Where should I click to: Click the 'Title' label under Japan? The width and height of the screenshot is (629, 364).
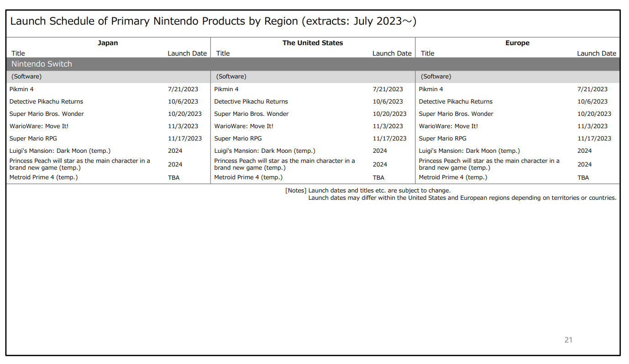click(18, 53)
